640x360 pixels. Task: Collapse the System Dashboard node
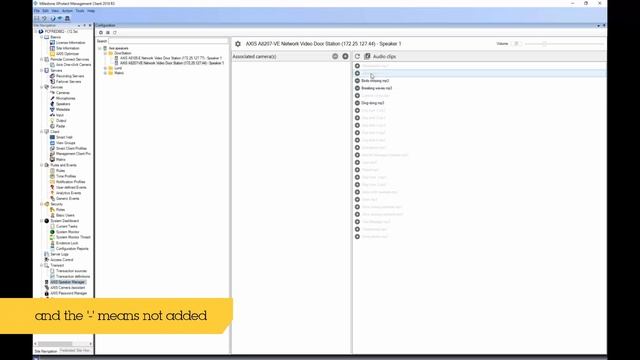tap(42, 221)
